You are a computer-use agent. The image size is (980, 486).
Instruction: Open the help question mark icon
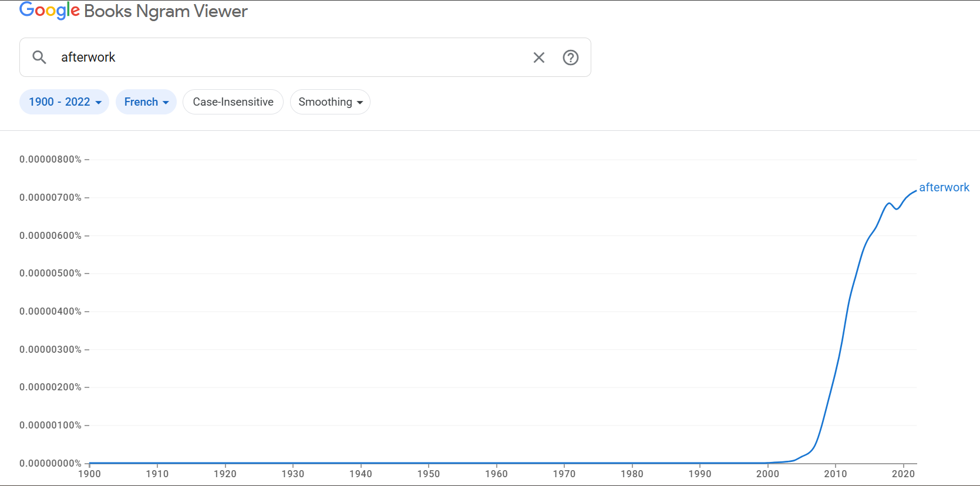571,58
